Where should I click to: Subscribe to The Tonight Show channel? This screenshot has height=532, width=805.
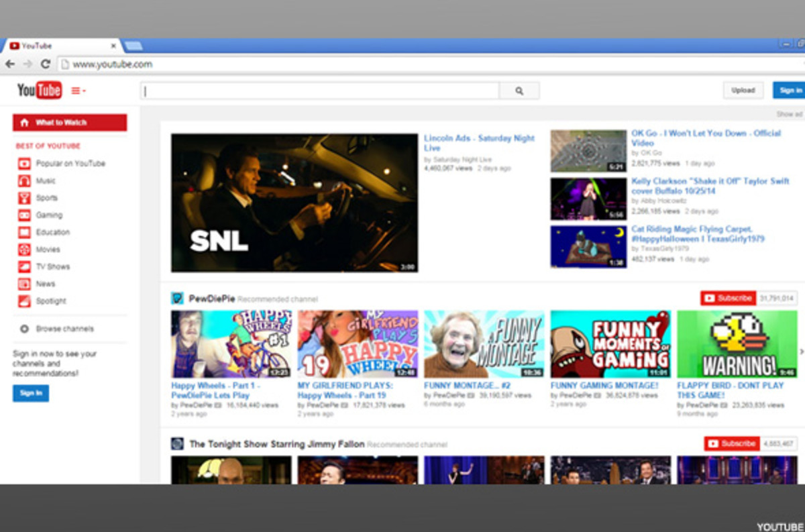[x=731, y=443]
